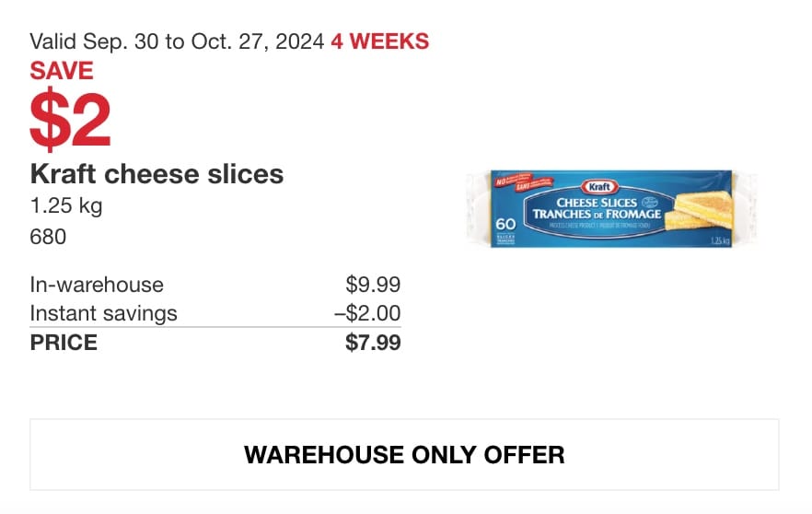Click the 4 WEEKS red text
The image size is (812, 514).
380,41
